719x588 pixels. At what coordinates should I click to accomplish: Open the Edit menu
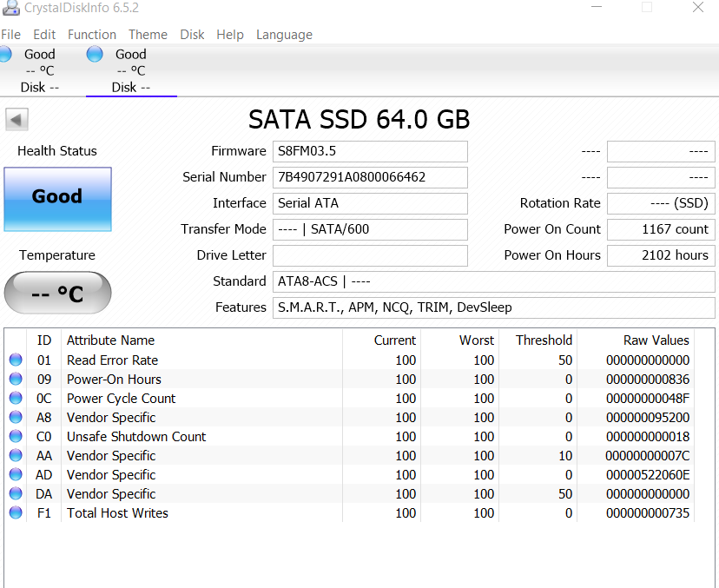pos(44,35)
